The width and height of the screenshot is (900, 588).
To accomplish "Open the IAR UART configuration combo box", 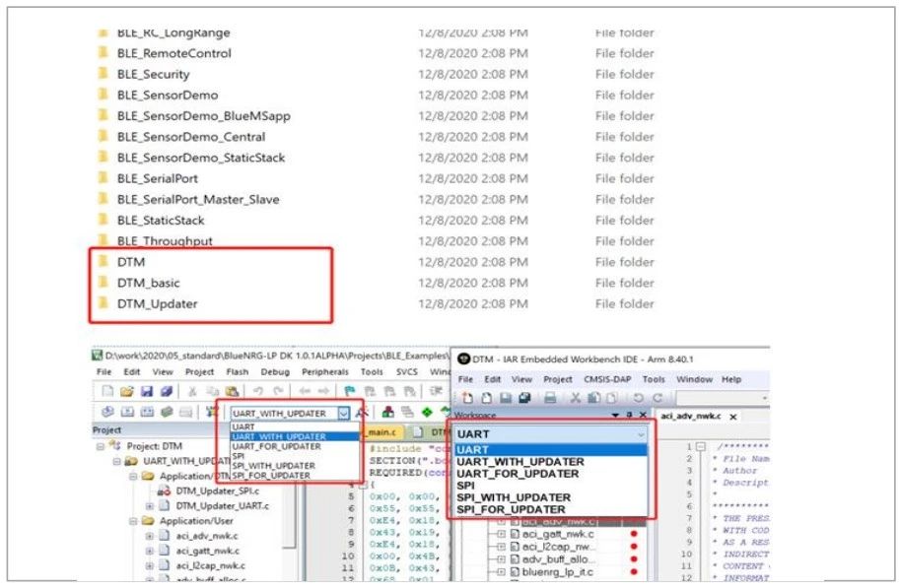I will click(552, 434).
